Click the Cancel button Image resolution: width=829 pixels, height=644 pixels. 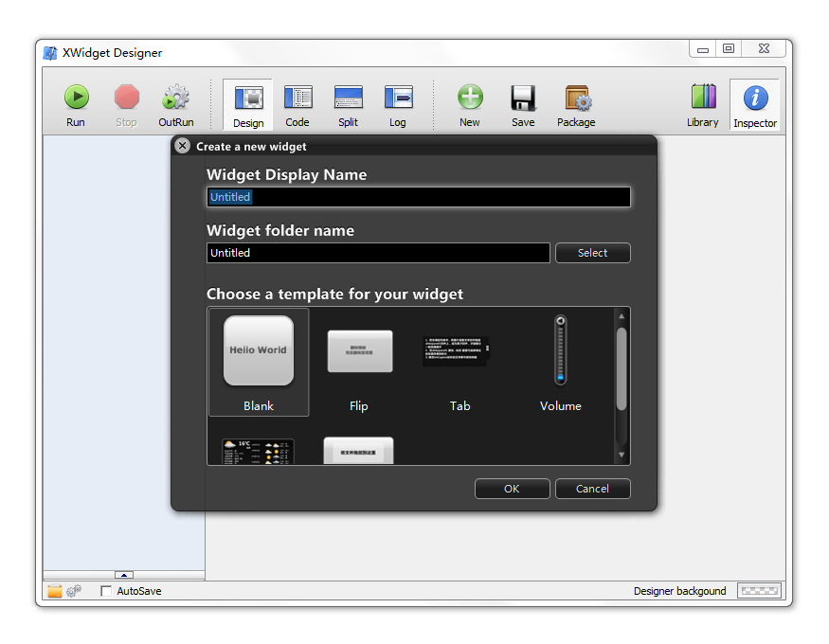pos(593,489)
